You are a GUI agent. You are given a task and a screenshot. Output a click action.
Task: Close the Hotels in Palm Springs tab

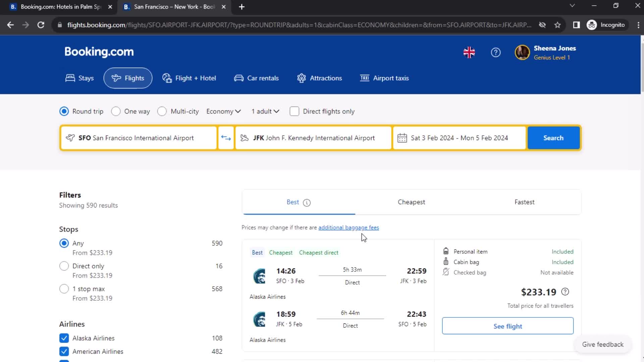point(110,7)
